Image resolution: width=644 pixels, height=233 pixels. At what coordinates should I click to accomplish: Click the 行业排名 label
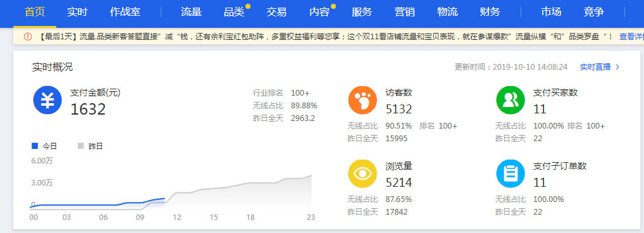coord(268,93)
